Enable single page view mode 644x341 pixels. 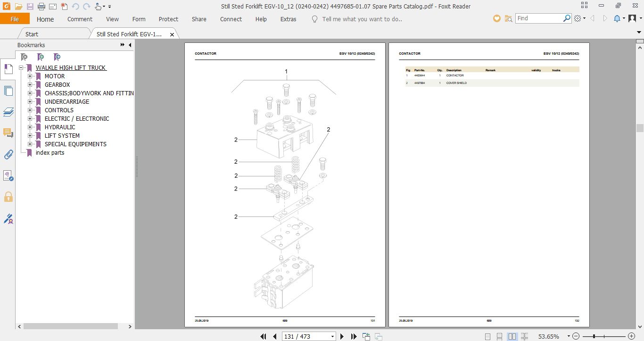point(487,336)
